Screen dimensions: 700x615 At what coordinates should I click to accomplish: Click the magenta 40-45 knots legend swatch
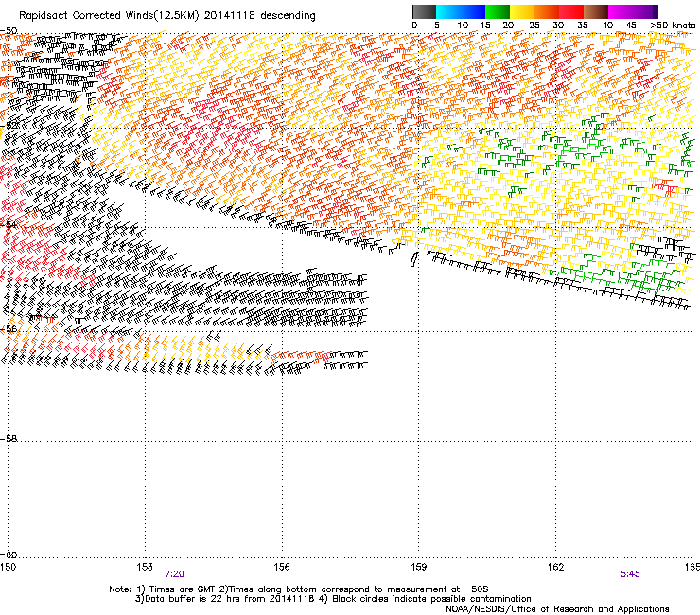pyautogui.click(x=621, y=11)
